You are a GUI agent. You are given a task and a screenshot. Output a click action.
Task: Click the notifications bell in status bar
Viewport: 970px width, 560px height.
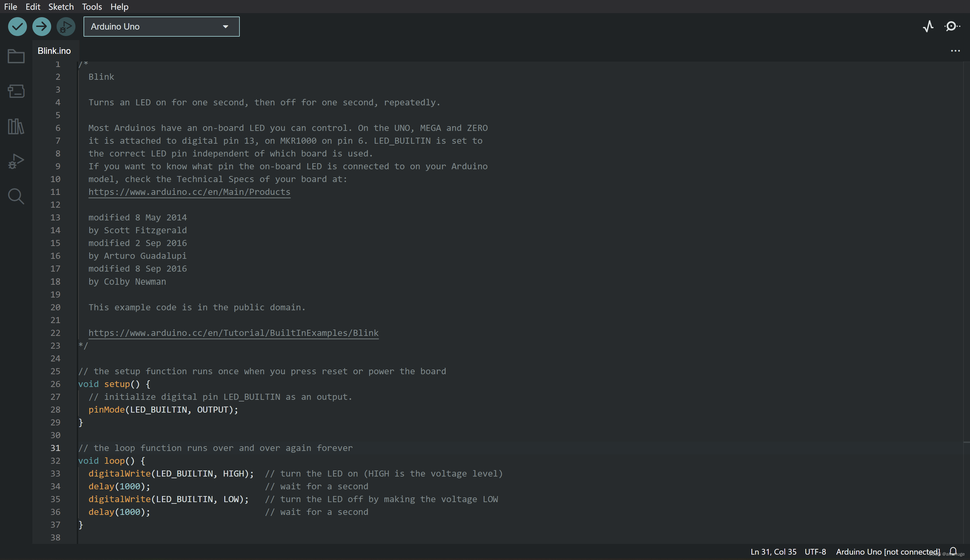click(953, 551)
